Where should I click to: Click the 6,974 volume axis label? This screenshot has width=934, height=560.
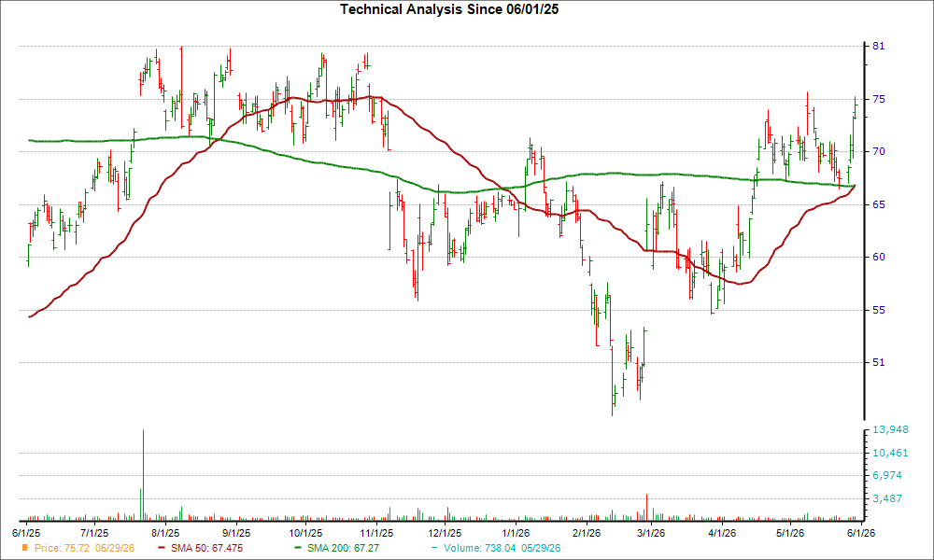[x=887, y=475]
